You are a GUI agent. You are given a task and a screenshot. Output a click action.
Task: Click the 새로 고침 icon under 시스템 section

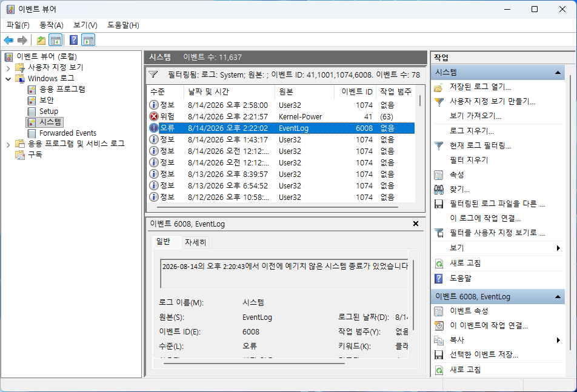pyautogui.click(x=439, y=264)
